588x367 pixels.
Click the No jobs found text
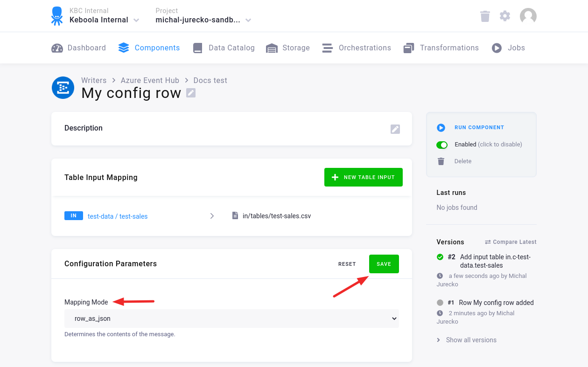[x=457, y=208]
